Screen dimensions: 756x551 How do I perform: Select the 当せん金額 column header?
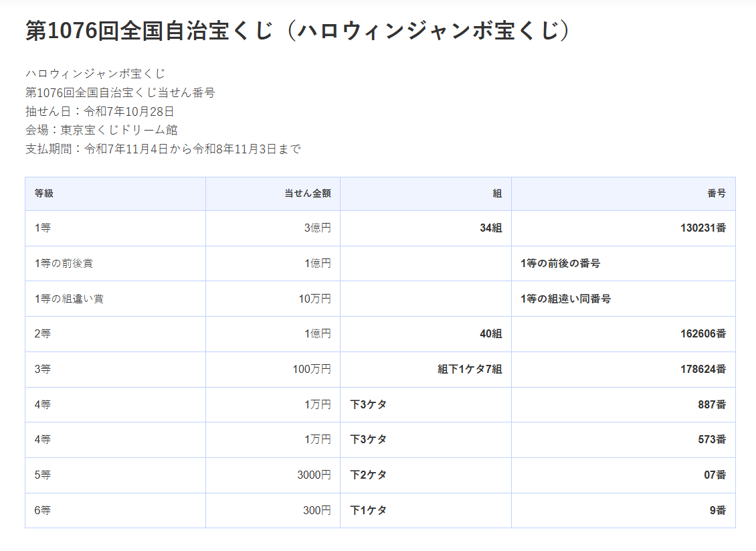click(308, 193)
